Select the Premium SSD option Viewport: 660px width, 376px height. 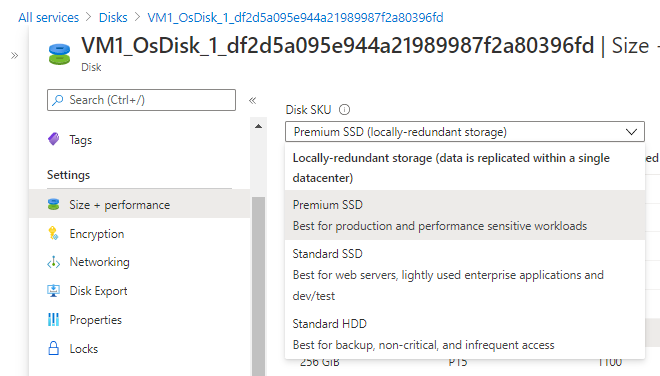pyautogui.click(x=465, y=215)
